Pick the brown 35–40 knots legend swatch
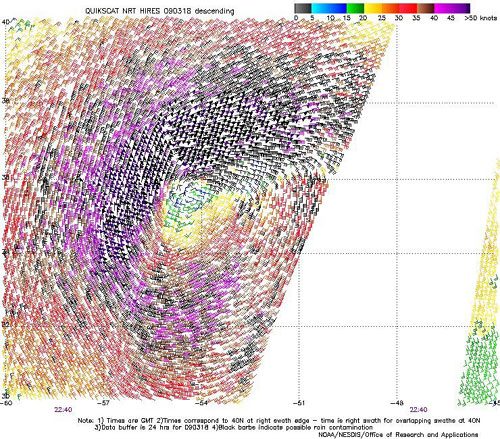This screenshot has height=439, width=500. point(426,8)
